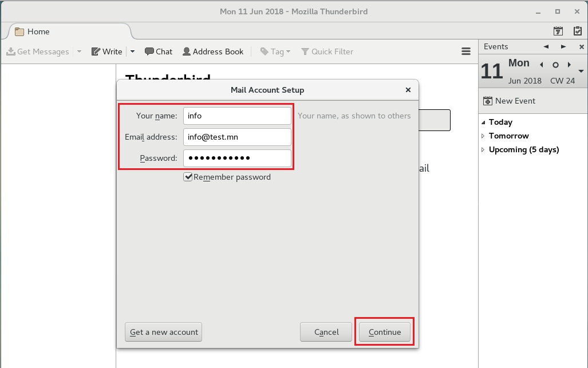Click the CW 24 calendar week label
This screenshot has height=368, width=588.
(x=562, y=81)
